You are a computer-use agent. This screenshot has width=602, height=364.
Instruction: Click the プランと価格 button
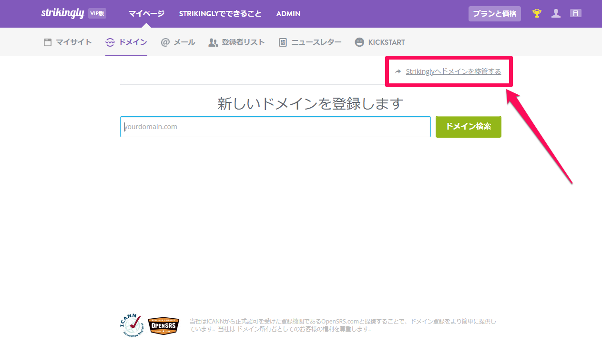(x=495, y=13)
